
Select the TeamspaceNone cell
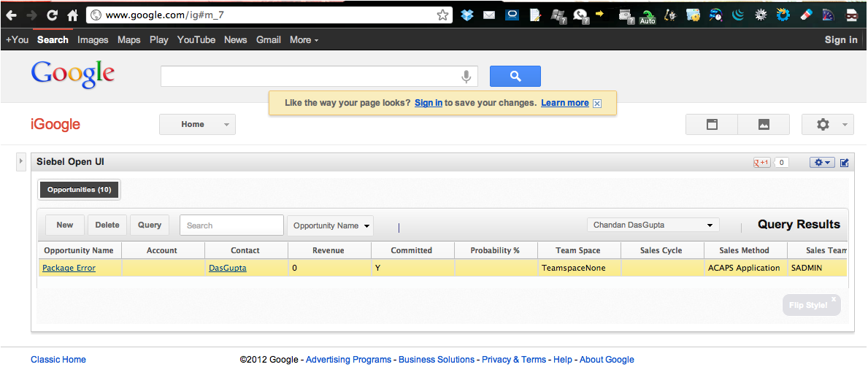(x=579, y=268)
